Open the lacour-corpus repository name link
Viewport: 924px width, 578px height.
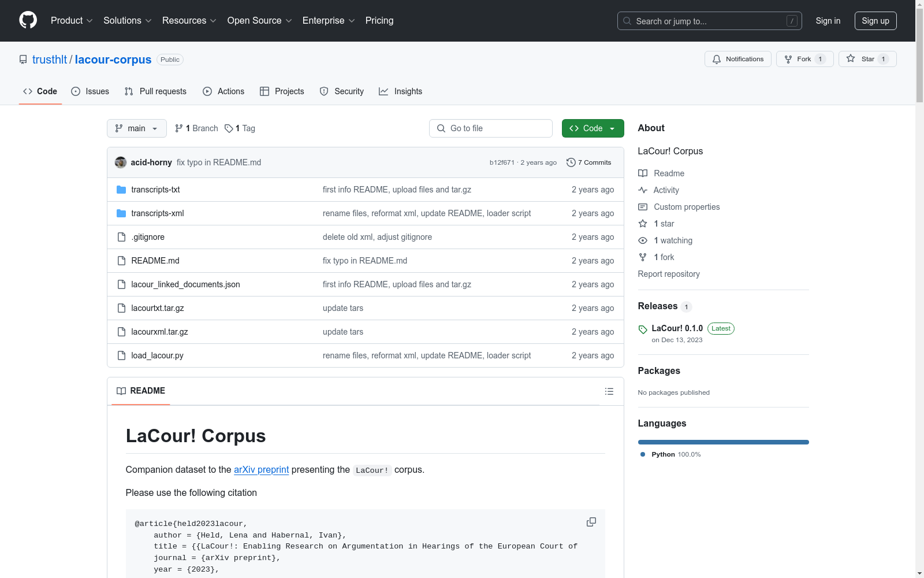(x=113, y=60)
